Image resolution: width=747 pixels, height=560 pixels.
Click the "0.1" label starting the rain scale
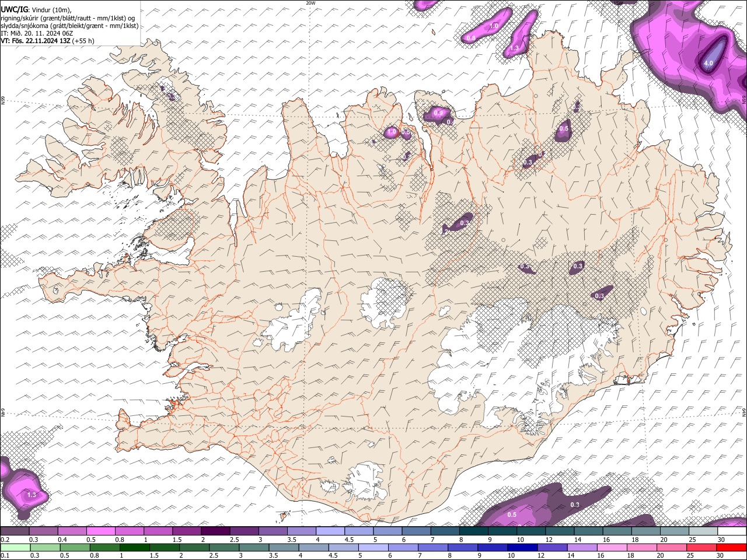[x=5, y=556]
